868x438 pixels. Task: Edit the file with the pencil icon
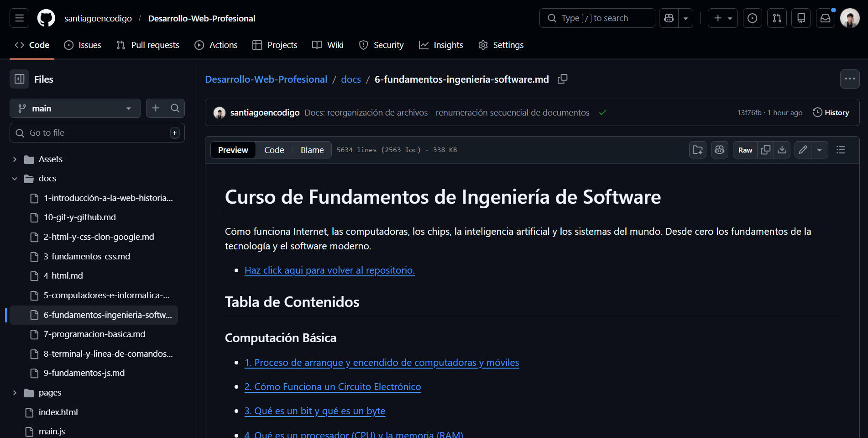click(802, 150)
